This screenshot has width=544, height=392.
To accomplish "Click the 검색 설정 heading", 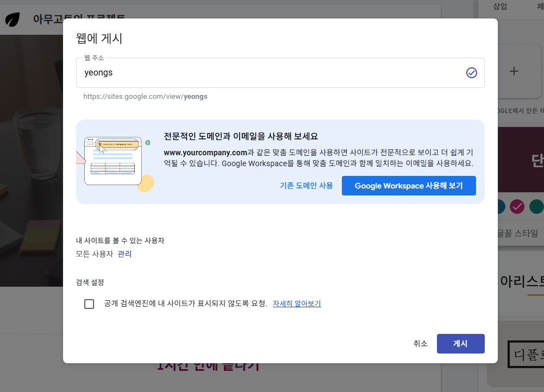I will 90,282.
